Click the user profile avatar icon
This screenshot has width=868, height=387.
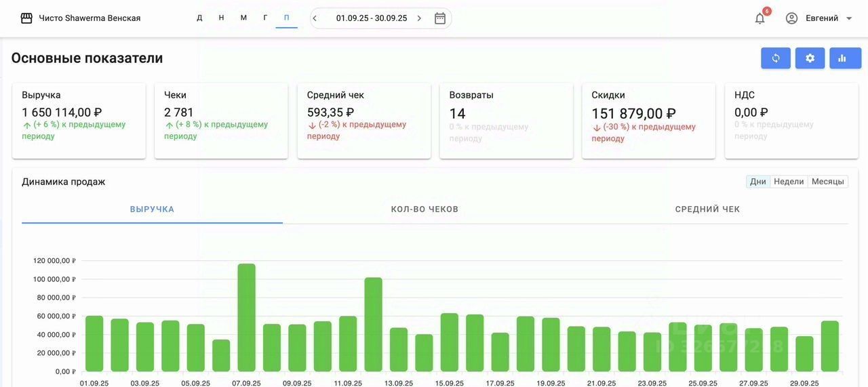[791, 18]
